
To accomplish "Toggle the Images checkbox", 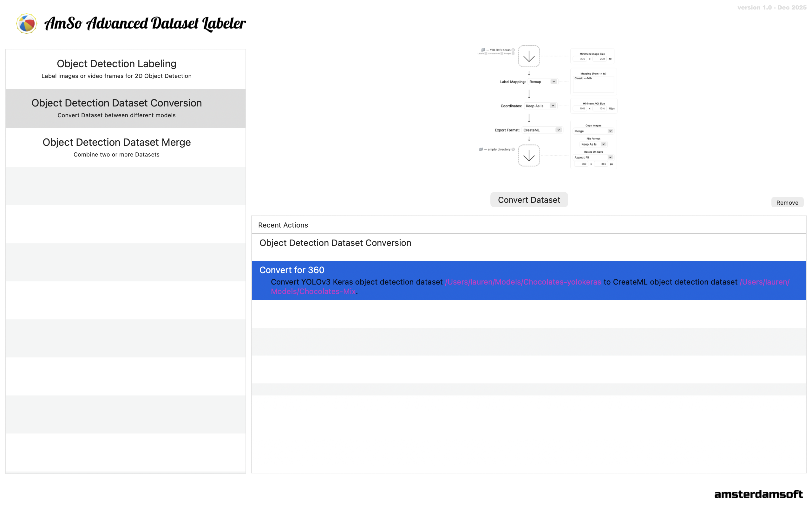I will click(513, 53).
